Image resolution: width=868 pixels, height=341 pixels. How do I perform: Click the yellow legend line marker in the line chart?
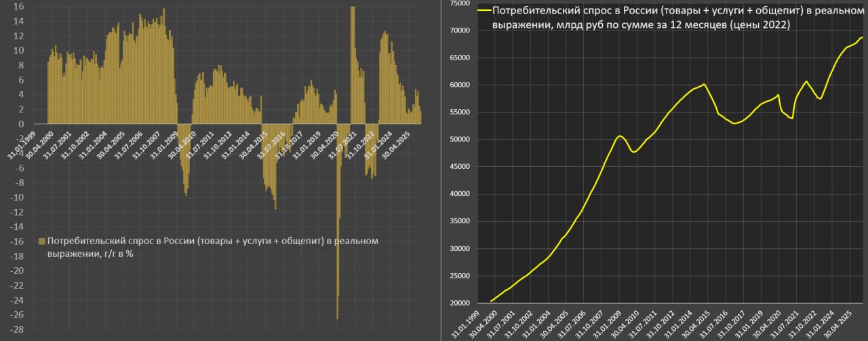(x=483, y=10)
